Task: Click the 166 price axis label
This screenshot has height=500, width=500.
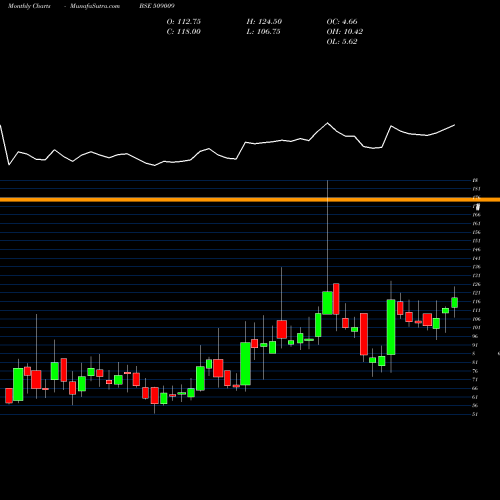Action: coord(476,215)
